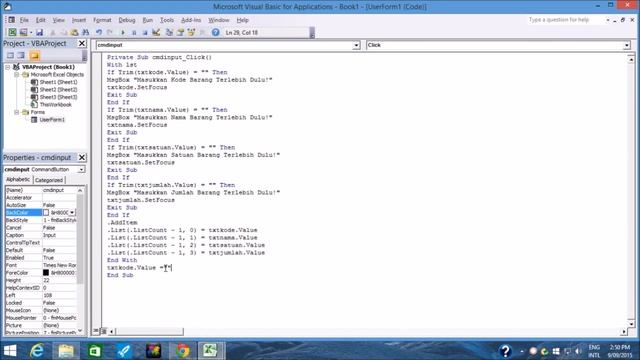
Task: Switch to the Alphabetic properties tab
Action: tap(18, 180)
